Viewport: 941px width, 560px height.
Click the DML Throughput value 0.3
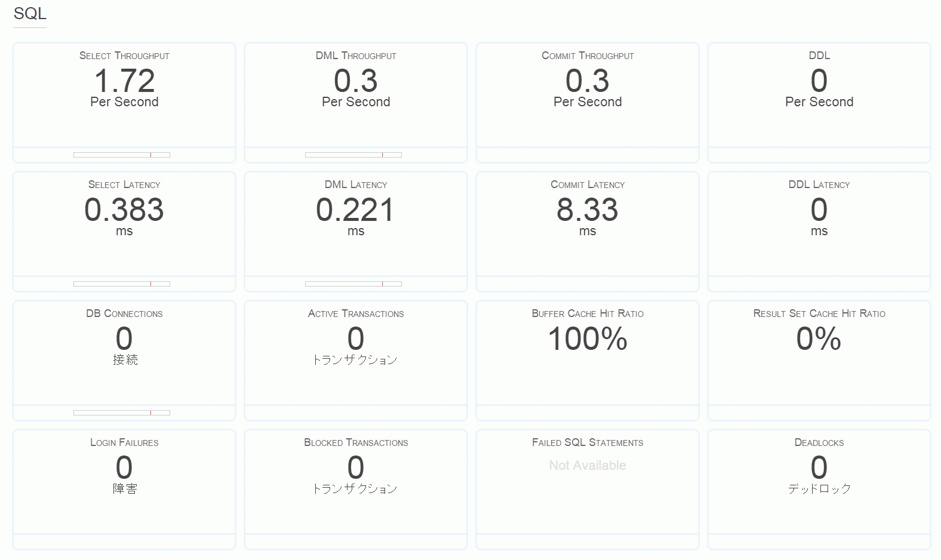pos(356,81)
